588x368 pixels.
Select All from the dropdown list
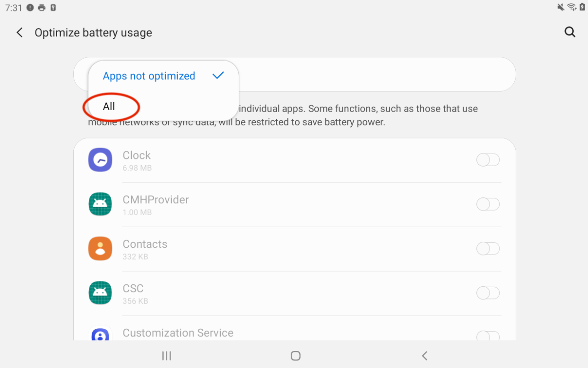pyautogui.click(x=109, y=106)
